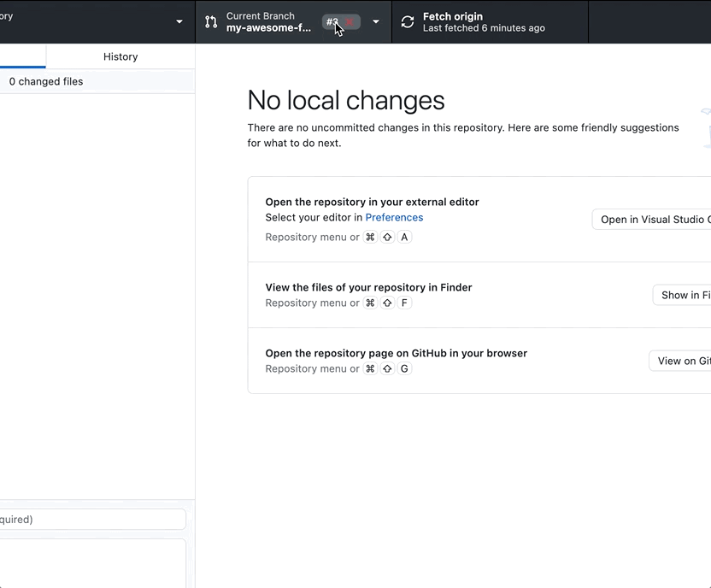Expand the Current Branch dropdown arrow
The height and width of the screenshot is (588, 711).
pos(376,22)
